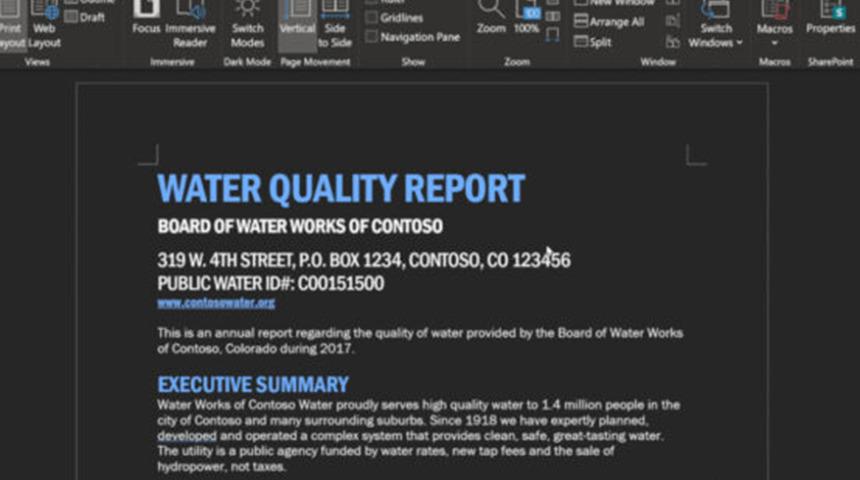Open the www.contosowater.org hyperlink
This screenshot has width=860, height=480.
click(x=216, y=303)
